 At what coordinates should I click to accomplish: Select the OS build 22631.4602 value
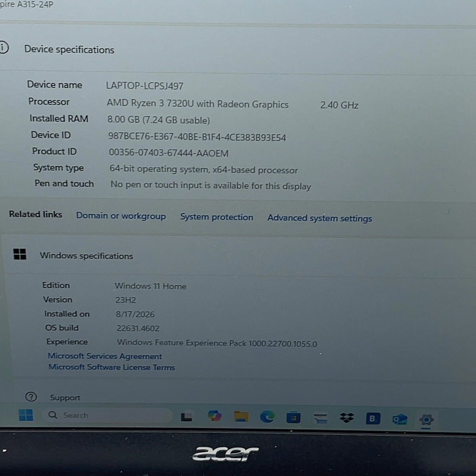tap(138, 328)
